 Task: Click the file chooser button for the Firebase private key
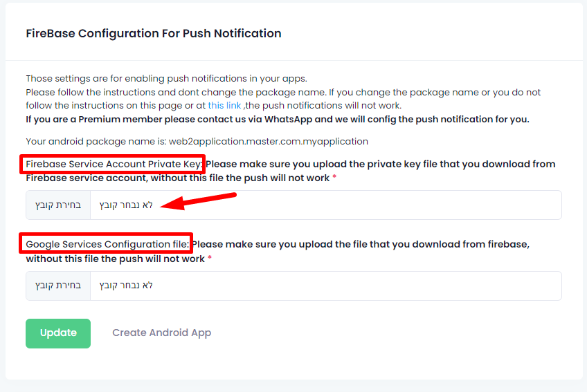(58, 205)
